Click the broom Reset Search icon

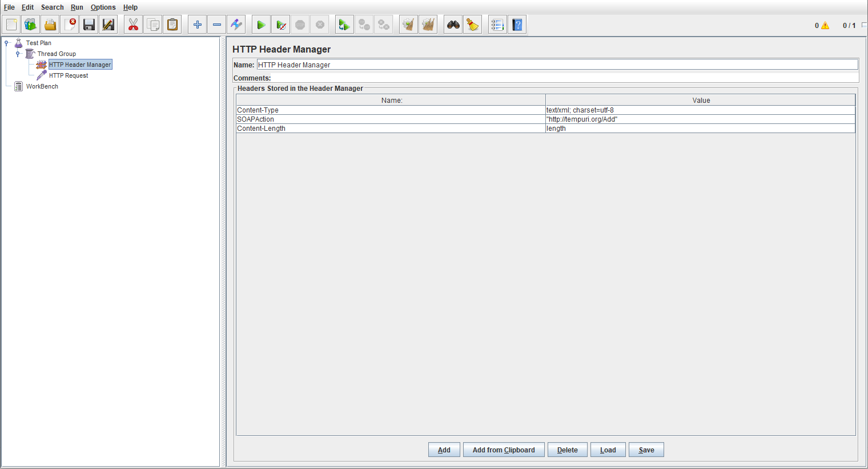click(472, 25)
